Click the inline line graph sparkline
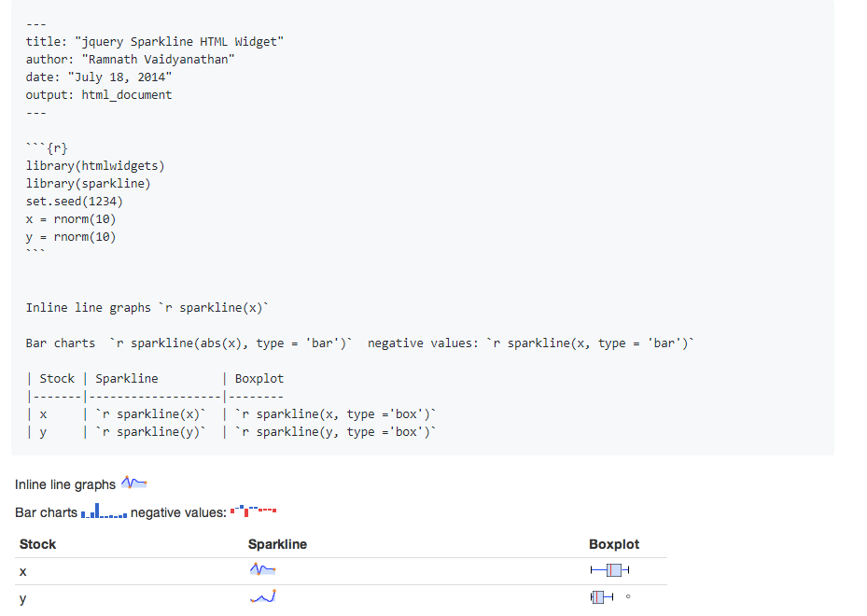This screenshot has height=616, width=867. click(x=133, y=483)
